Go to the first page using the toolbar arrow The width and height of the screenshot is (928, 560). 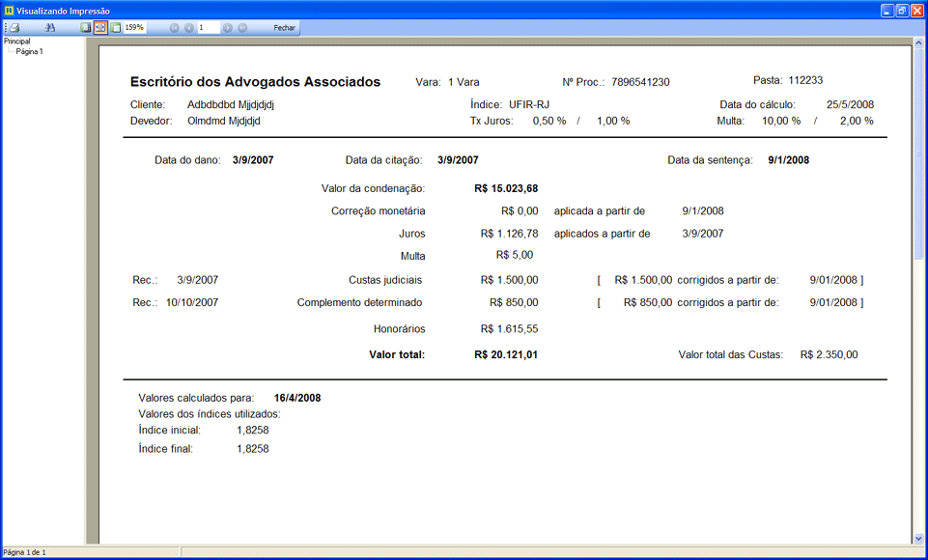click(x=174, y=28)
